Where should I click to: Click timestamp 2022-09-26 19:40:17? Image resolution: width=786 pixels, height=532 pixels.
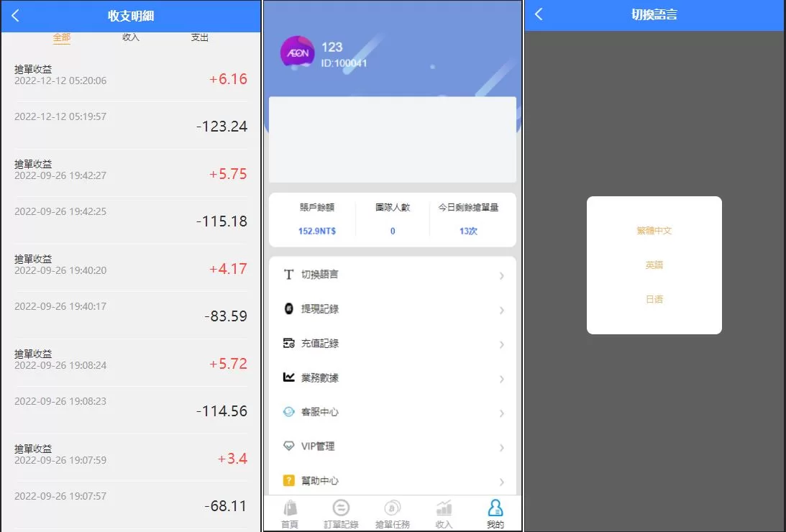coord(60,306)
